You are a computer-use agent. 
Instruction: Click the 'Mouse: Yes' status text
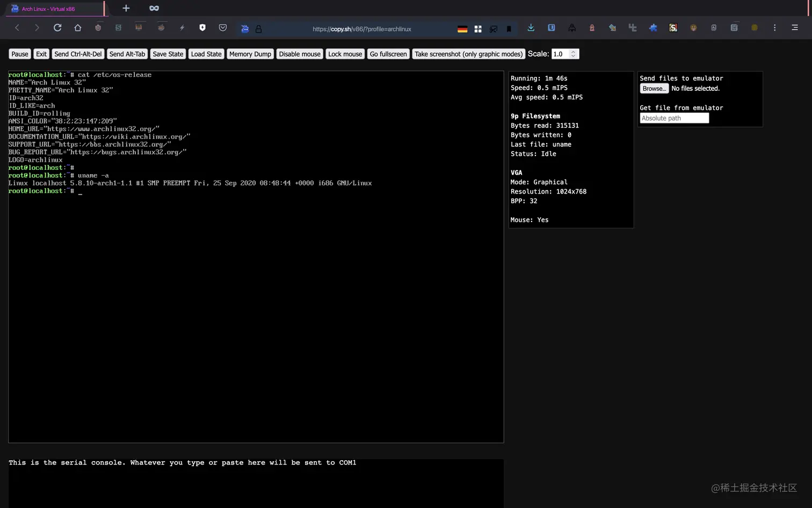coord(530,220)
